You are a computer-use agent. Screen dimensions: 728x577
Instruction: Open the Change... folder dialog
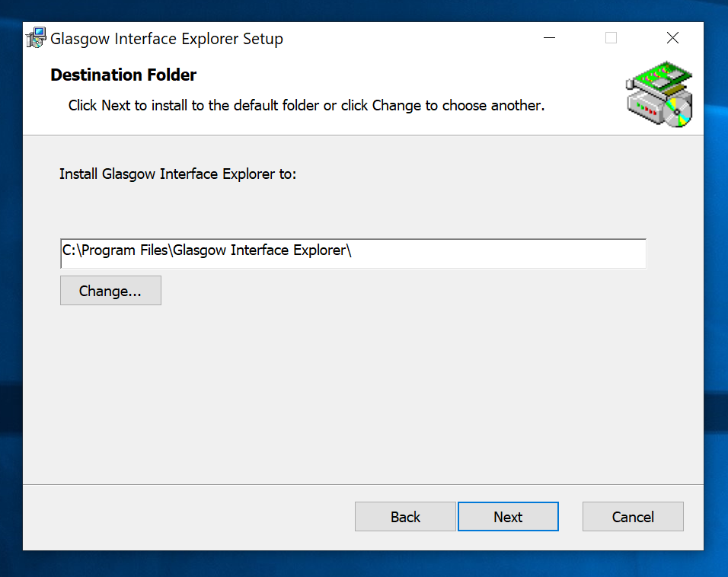pos(110,291)
